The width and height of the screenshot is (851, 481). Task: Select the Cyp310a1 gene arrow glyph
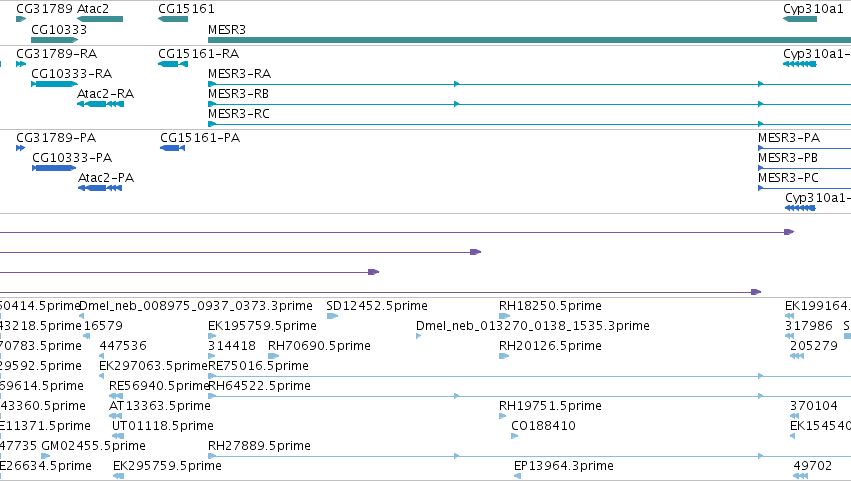tap(800, 19)
